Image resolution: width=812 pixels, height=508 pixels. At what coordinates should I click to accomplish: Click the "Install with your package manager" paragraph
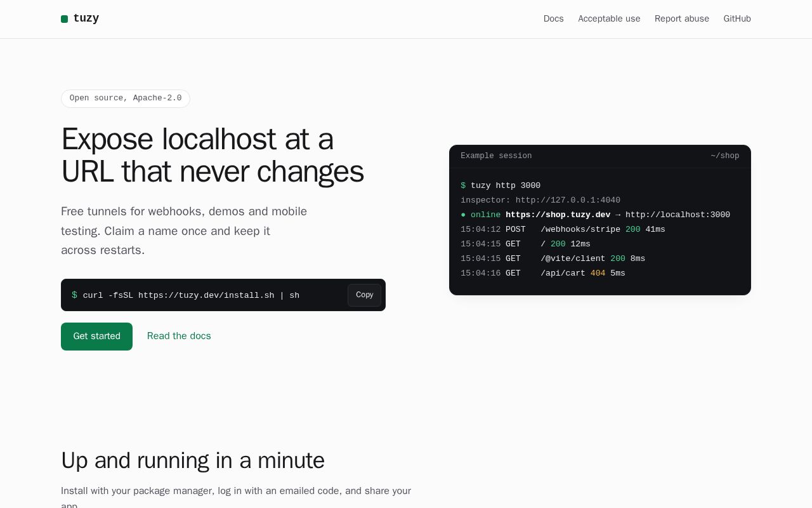point(236,498)
